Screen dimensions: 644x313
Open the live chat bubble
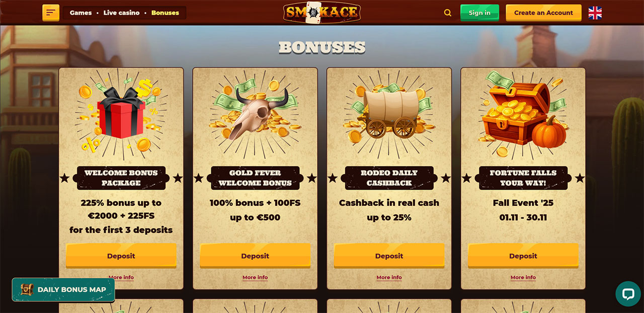pyautogui.click(x=628, y=293)
